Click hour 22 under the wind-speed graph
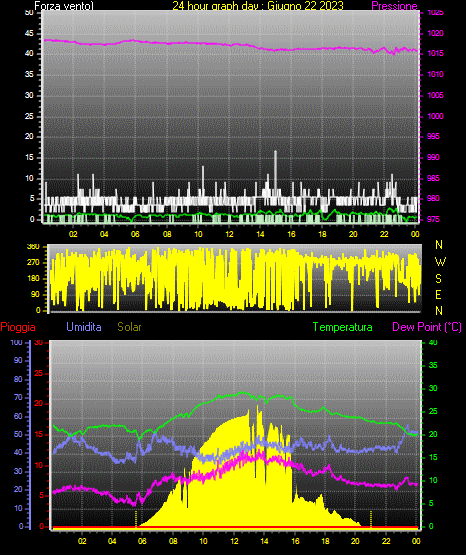Screen dimensions: 466x555 [x=384, y=234]
